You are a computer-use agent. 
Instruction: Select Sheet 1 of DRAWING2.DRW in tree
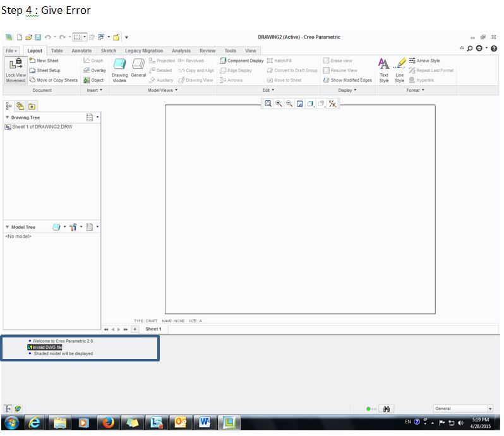click(39, 127)
